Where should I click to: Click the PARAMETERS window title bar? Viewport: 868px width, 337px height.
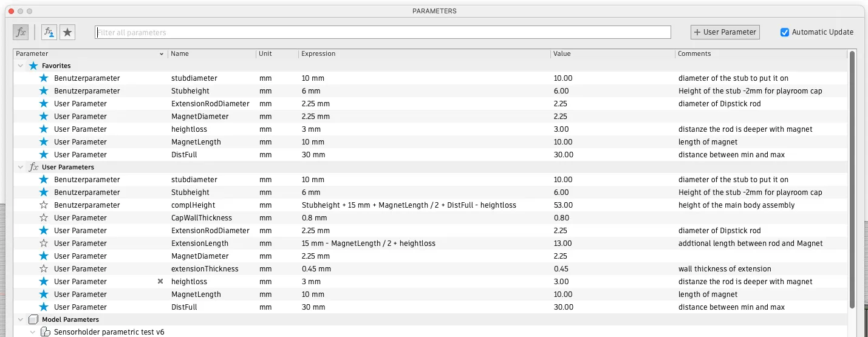tap(434, 11)
